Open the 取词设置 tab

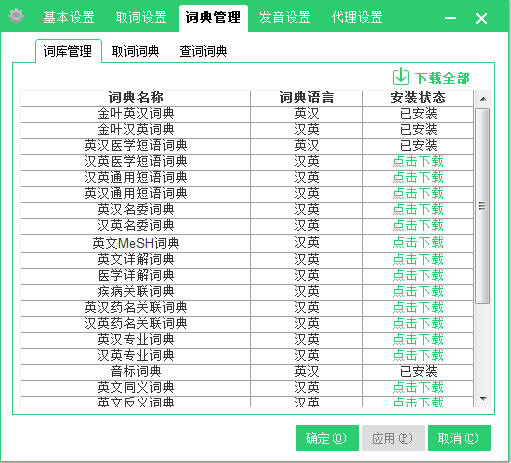141,17
